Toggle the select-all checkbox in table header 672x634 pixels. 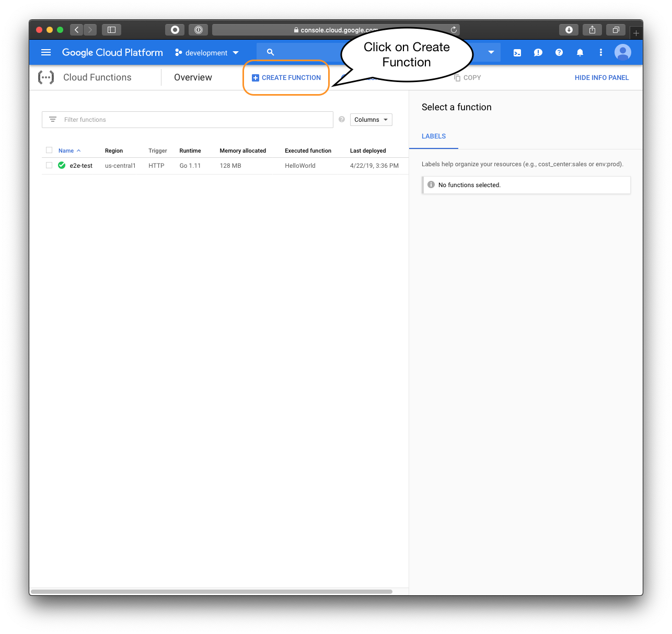tap(49, 150)
